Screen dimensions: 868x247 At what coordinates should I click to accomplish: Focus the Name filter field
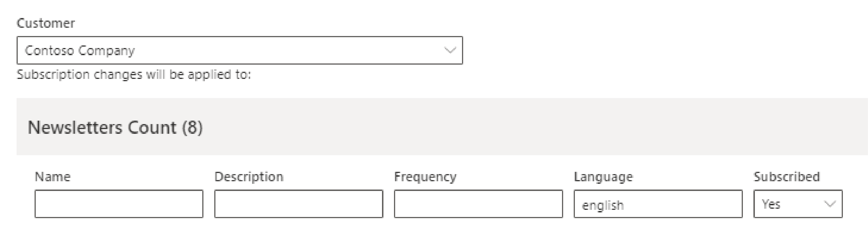pyautogui.click(x=119, y=204)
